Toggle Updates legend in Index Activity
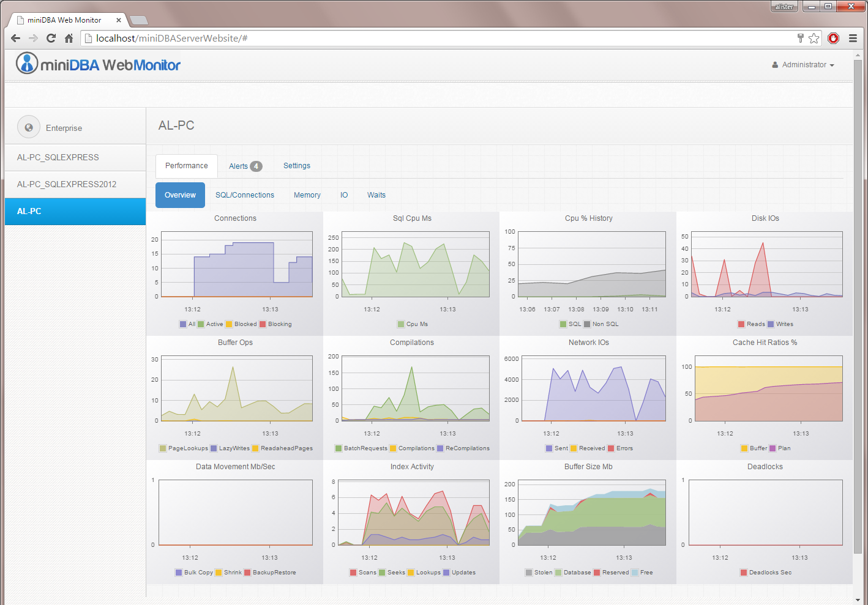Viewport: 868px width, 605px height. pyautogui.click(x=459, y=573)
